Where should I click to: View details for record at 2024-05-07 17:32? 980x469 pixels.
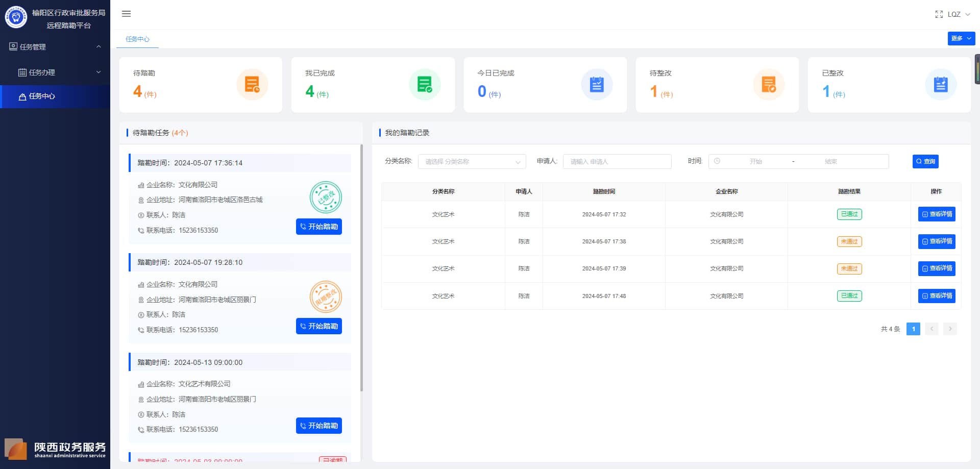pyautogui.click(x=937, y=214)
